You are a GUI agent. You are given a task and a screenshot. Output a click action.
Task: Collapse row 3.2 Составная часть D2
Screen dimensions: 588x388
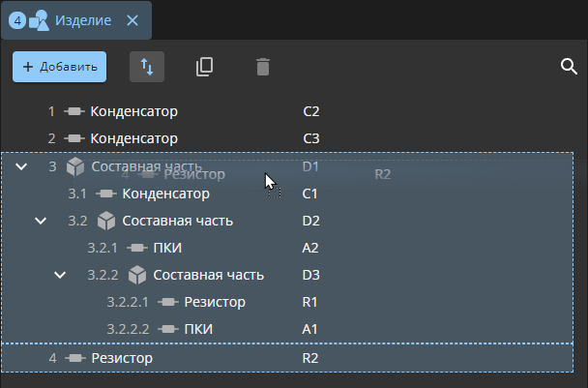pos(41,221)
